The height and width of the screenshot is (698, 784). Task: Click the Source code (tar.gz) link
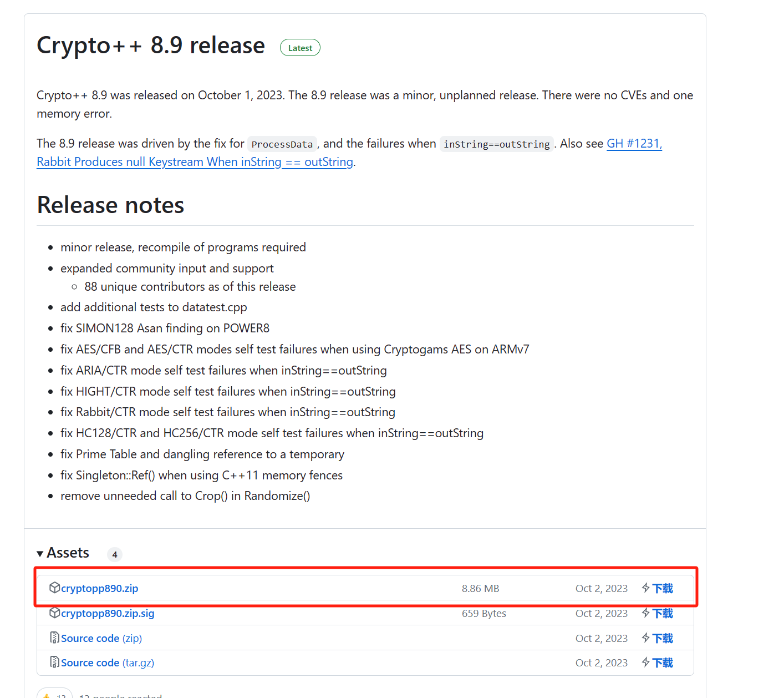[106, 662]
